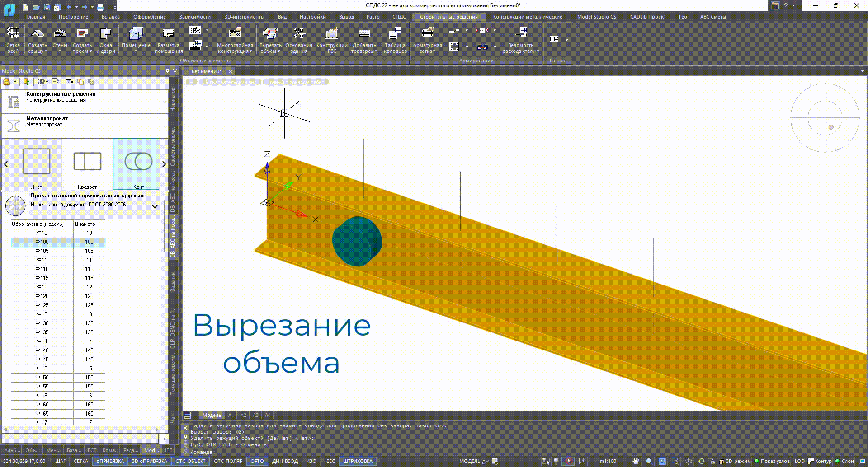
Task: Click the Разное group icon
Action: (x=554, y=39)
